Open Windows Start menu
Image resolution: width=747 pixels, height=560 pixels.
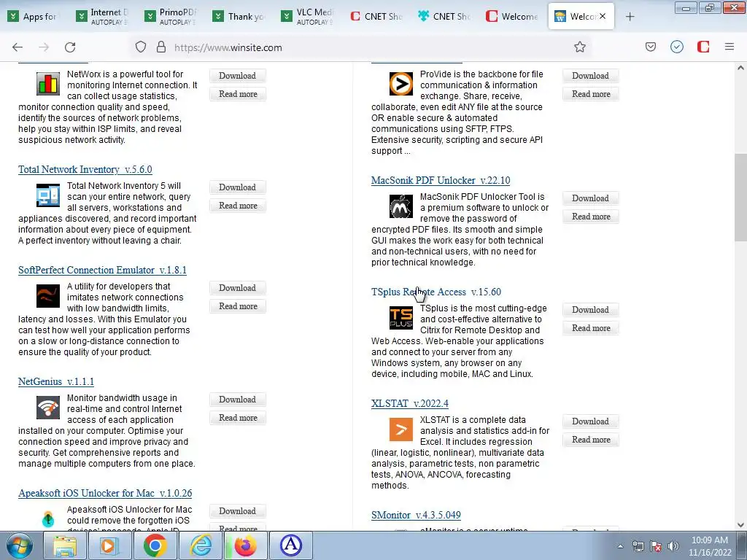click(x=20, y=545)
